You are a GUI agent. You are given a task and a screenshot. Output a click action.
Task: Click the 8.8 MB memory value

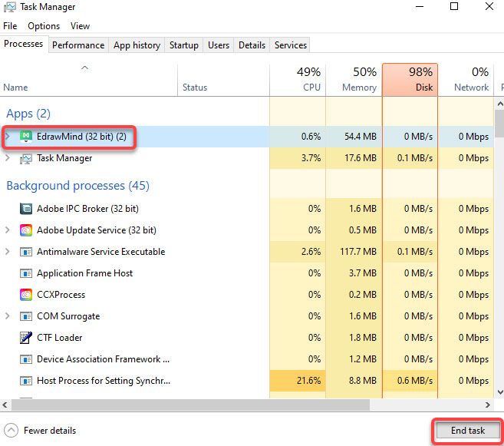click(363, 381)
